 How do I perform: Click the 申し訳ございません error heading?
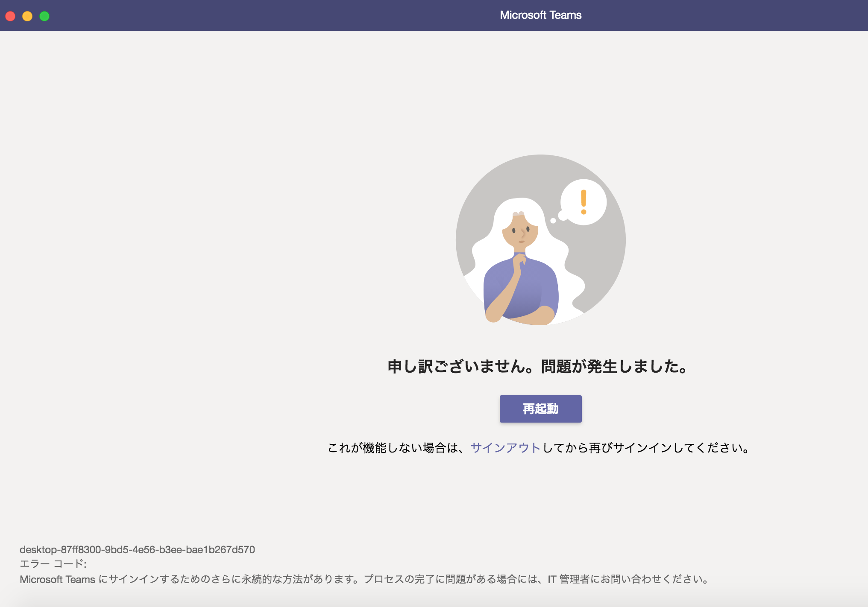pos(538,367)
